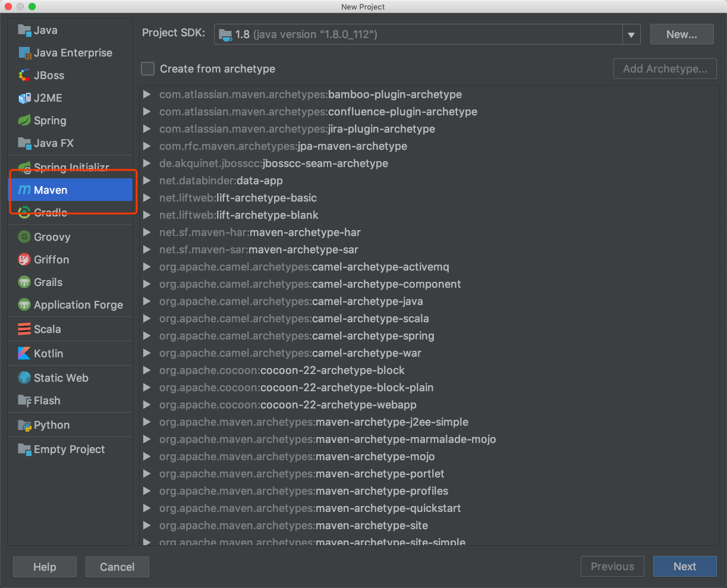Pick the J2ME icon

click(x=24, y=98)
